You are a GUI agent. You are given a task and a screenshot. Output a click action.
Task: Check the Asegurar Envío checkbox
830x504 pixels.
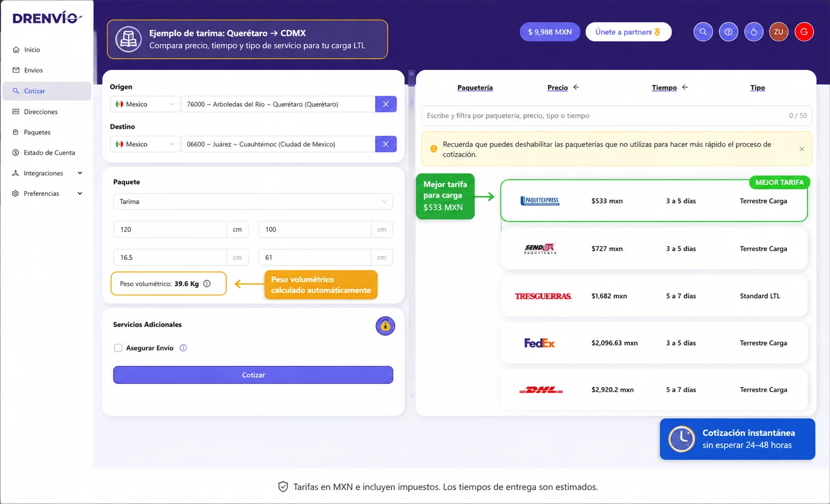(118, 348)
